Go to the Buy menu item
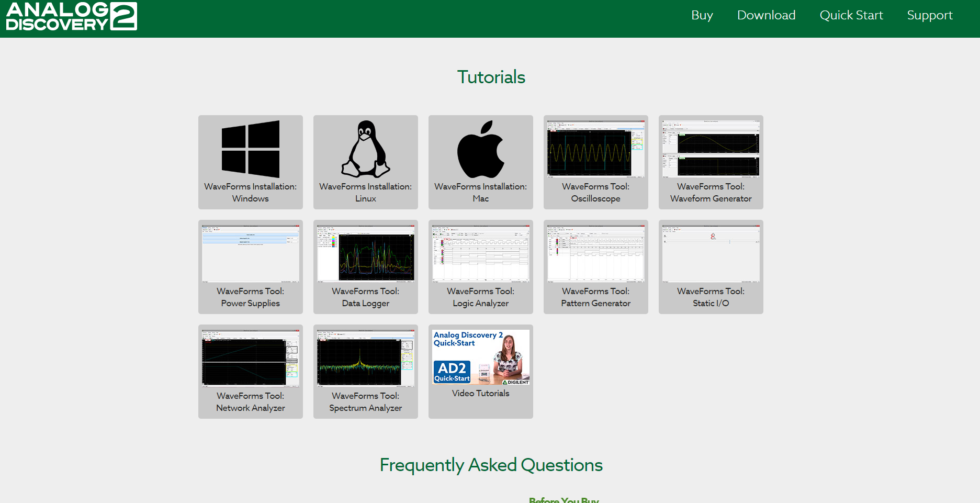The height and width of the screenshot is (503, 980). point(702,15)
